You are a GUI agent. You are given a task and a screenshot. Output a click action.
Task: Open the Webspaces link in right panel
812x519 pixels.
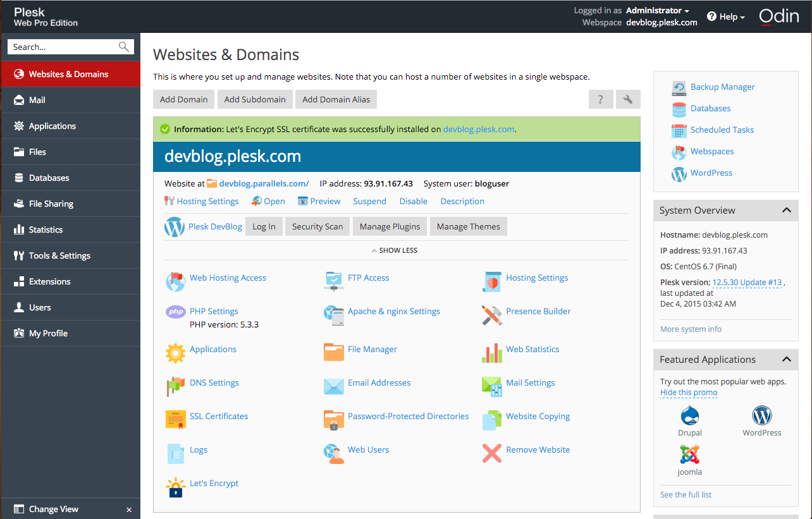tap(712, 151)
